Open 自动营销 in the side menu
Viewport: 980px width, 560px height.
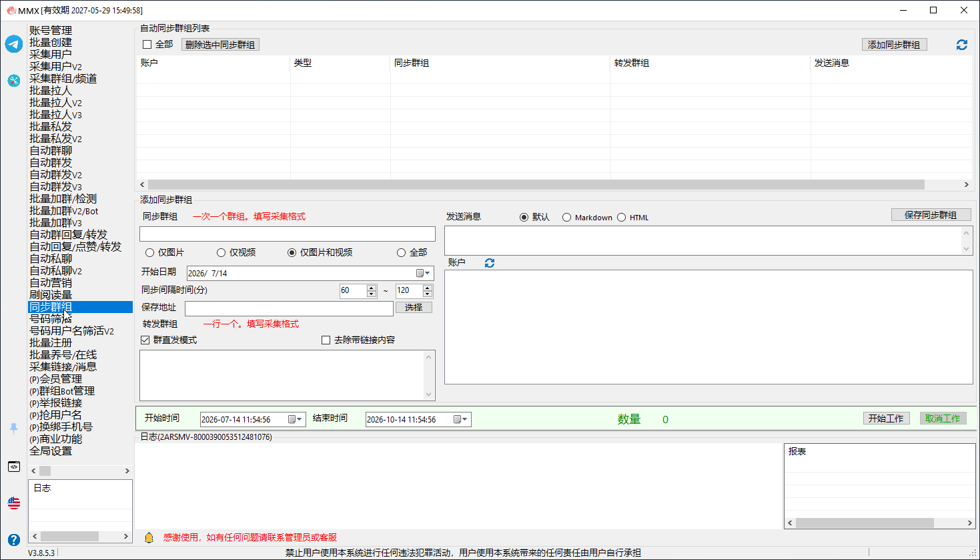click(x=51, y=283)
